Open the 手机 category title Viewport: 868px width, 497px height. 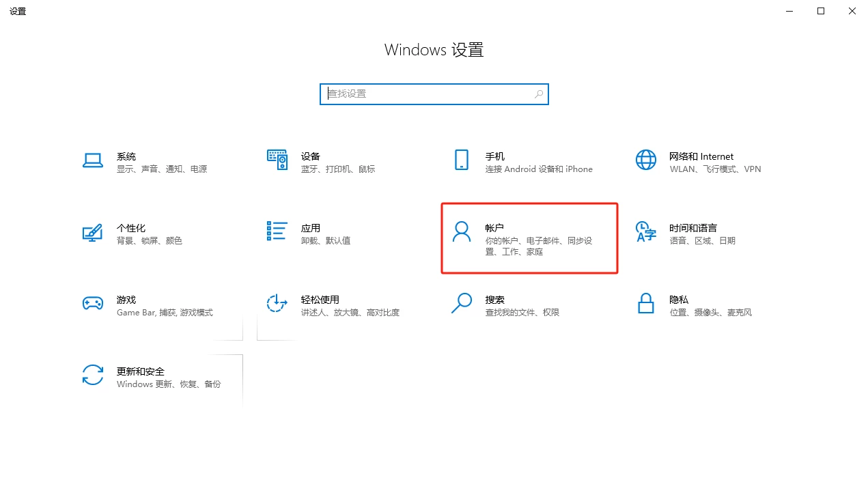(x=495, y=156)
